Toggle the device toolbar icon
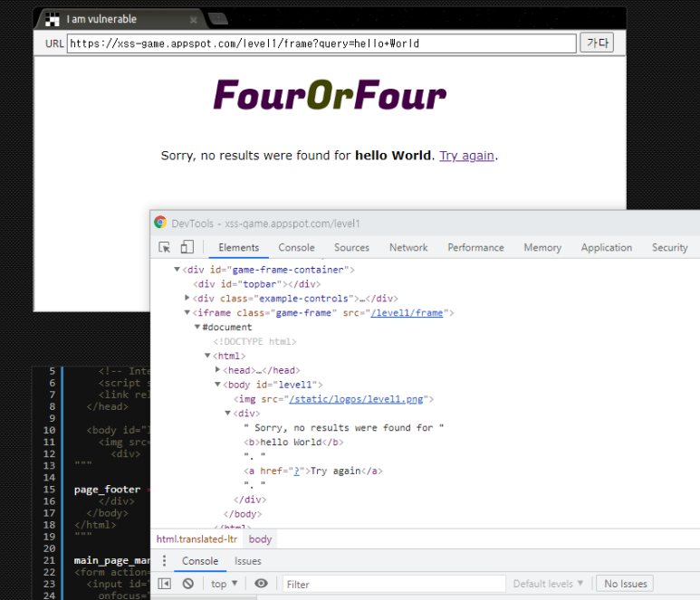 coord(187,247)
